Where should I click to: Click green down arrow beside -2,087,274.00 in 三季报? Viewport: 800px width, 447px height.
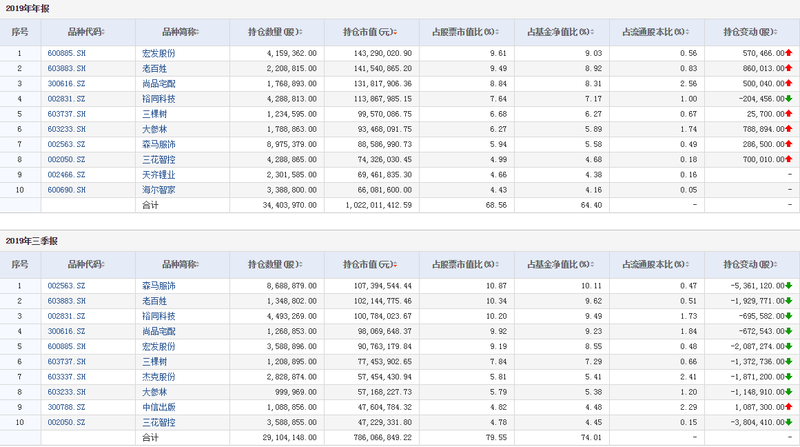click(789, 346)
